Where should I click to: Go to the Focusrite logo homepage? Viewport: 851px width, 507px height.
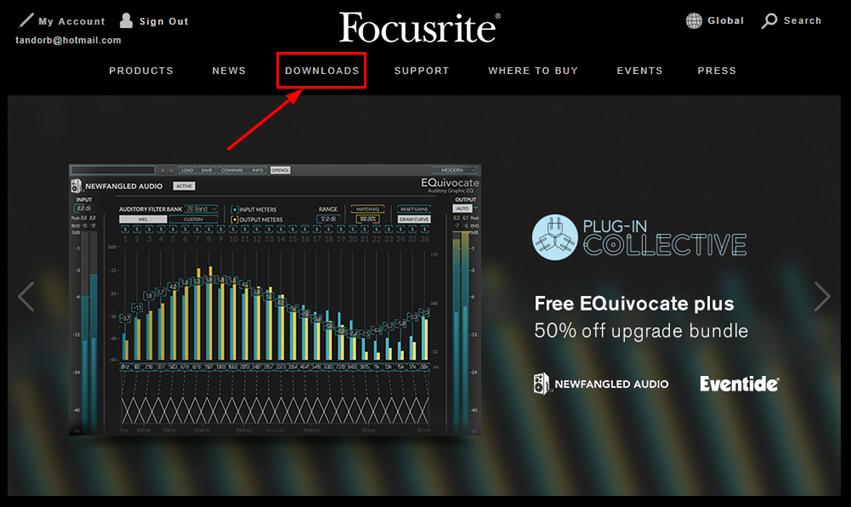pos(420,28)
